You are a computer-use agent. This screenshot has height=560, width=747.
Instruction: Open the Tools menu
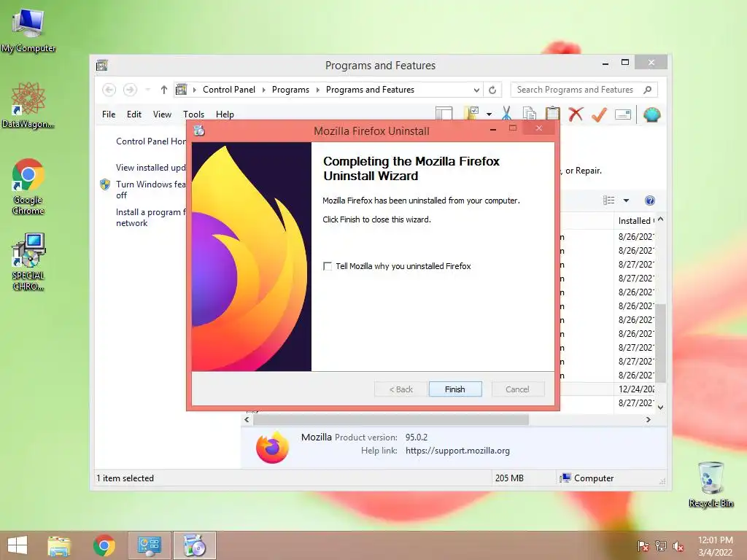click(193, 114)
